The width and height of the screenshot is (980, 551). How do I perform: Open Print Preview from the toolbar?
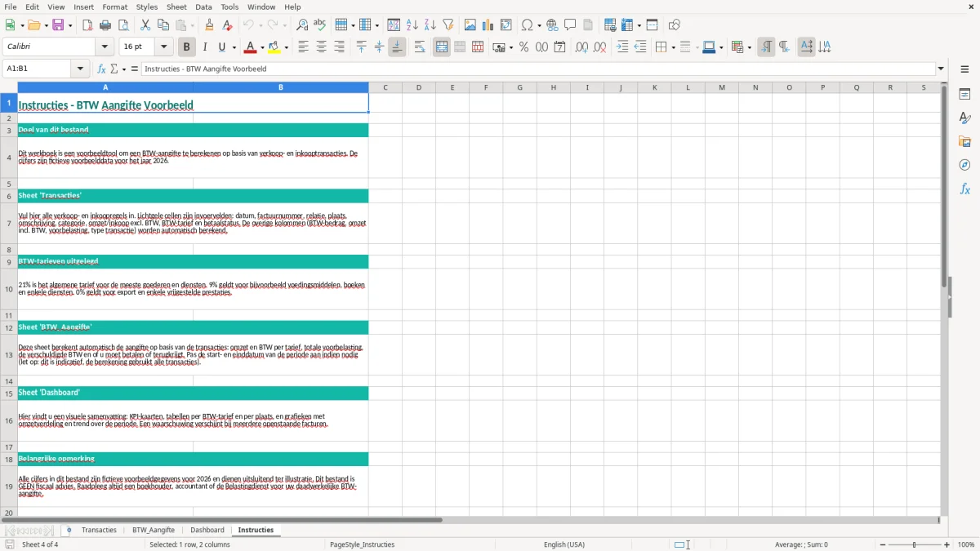123,25
